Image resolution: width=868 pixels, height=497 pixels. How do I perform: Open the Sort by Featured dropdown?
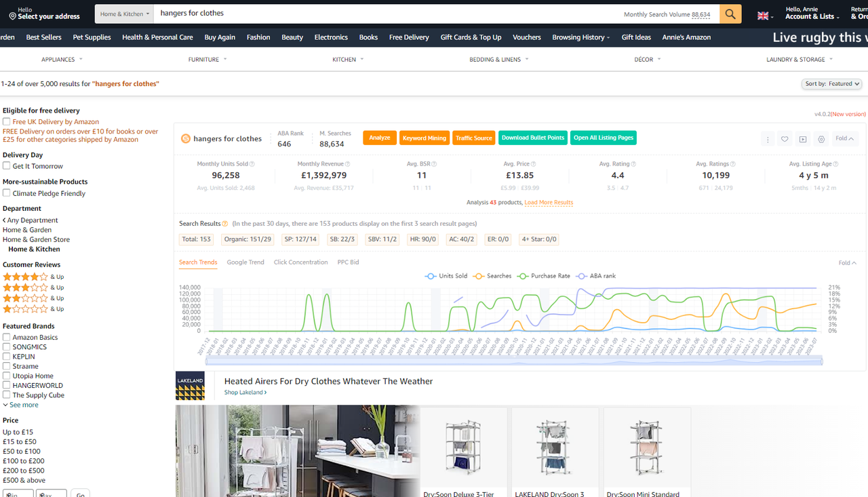point(832,84)
